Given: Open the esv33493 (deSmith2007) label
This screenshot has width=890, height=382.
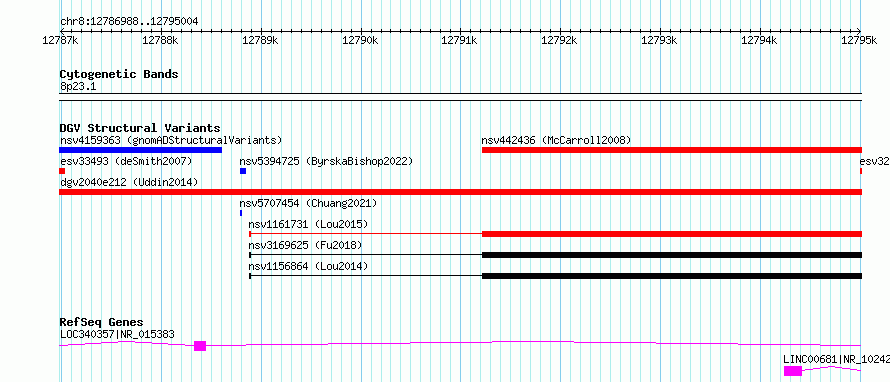Looking at the screenshot, I should 126,161.
